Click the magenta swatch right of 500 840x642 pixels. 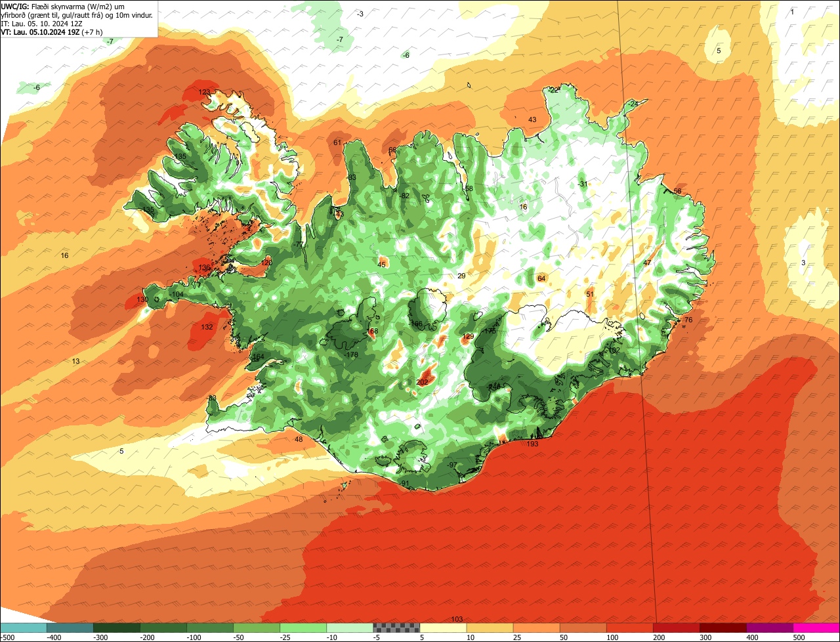816,628
